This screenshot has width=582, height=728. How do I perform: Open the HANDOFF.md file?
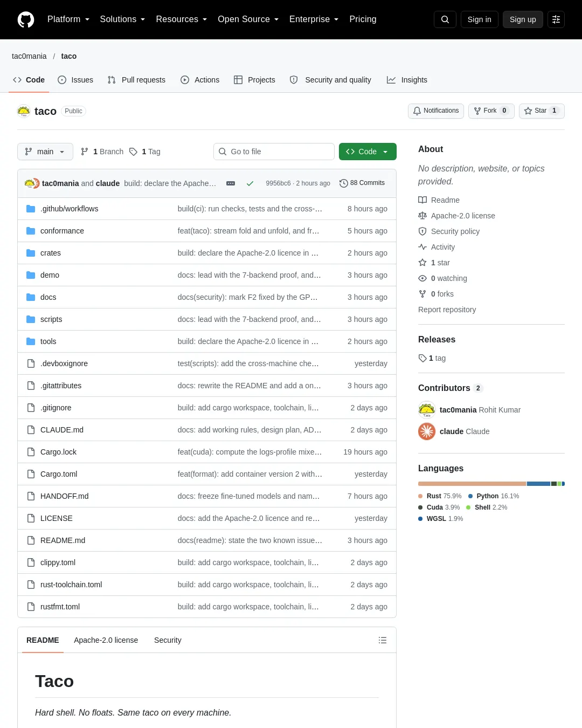point(64,496)
